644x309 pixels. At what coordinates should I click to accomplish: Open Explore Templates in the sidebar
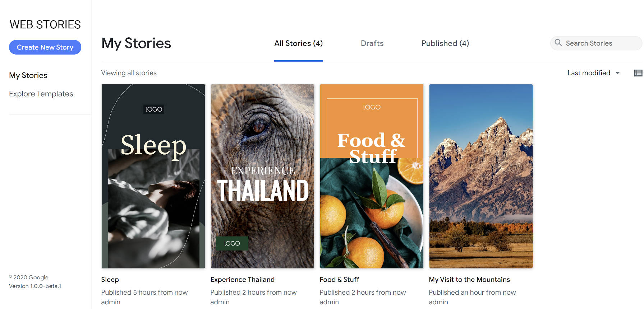41,94
